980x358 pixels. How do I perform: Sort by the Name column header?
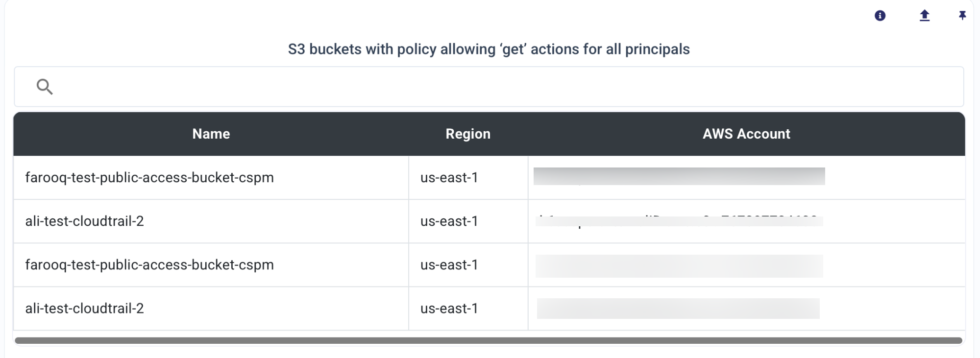pyautogui.click(x=211, y=134)
